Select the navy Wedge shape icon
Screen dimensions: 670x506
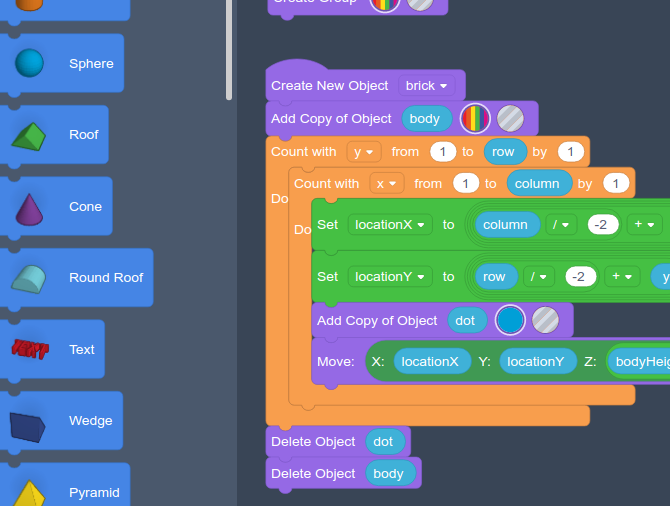pos(27,427)
